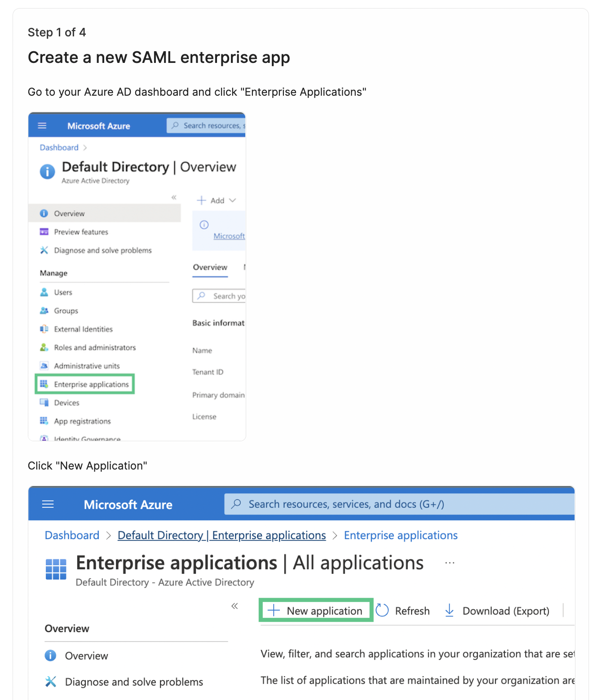
Task: Click the New application button
Action: click(x=316, y=610)
